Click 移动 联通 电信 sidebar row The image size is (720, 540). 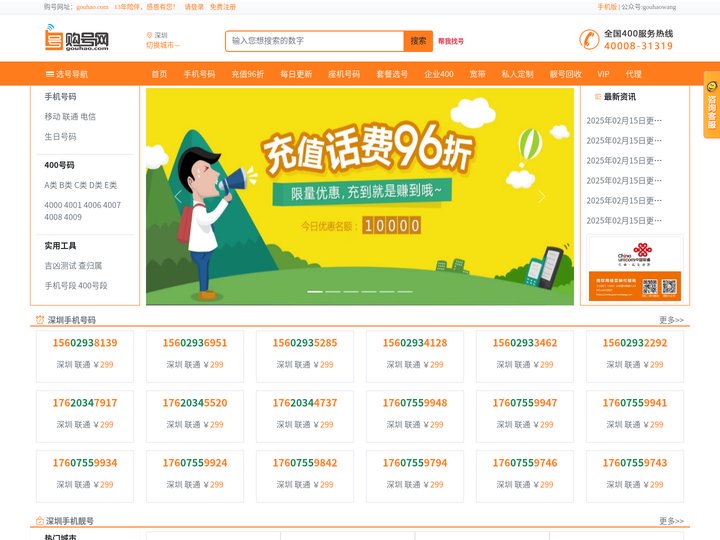point(70,116)
